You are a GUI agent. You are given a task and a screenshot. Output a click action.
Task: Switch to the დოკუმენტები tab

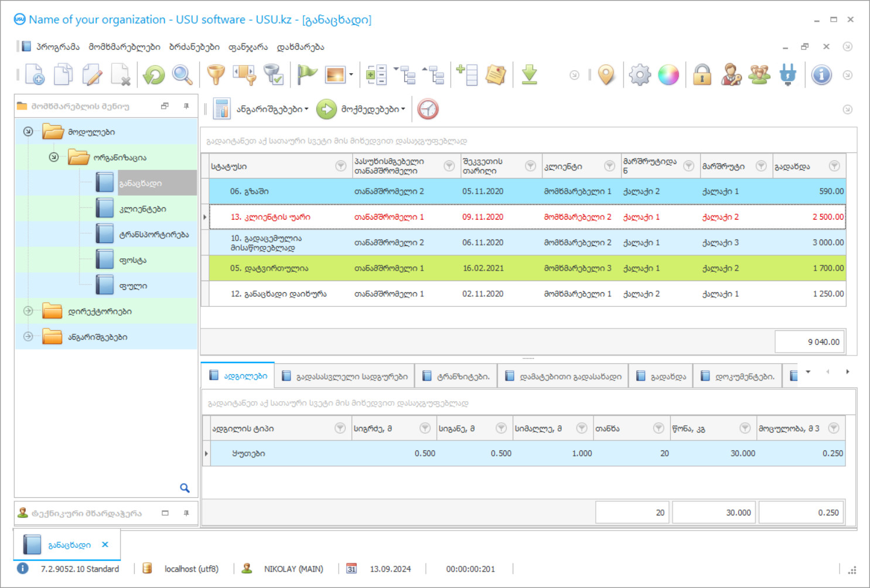738,377
